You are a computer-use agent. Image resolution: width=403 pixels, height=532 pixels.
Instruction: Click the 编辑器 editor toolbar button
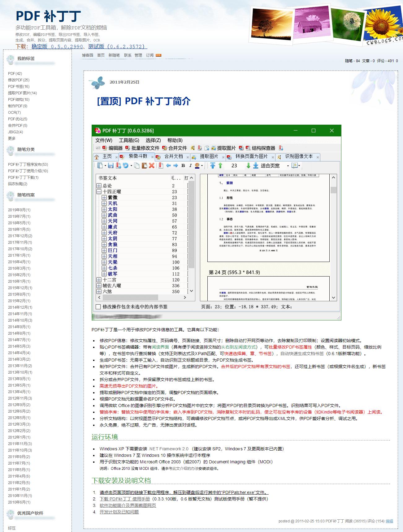click(113, 148)
